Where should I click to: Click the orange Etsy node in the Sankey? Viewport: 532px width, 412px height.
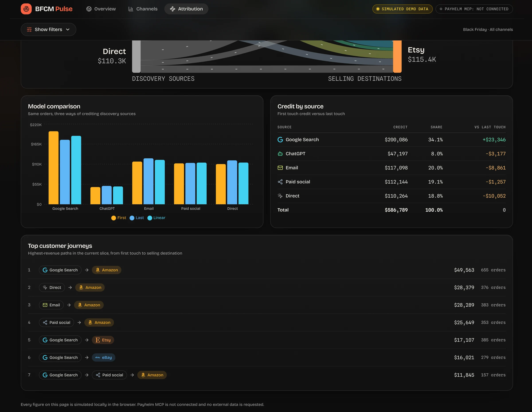coord(397,57)
